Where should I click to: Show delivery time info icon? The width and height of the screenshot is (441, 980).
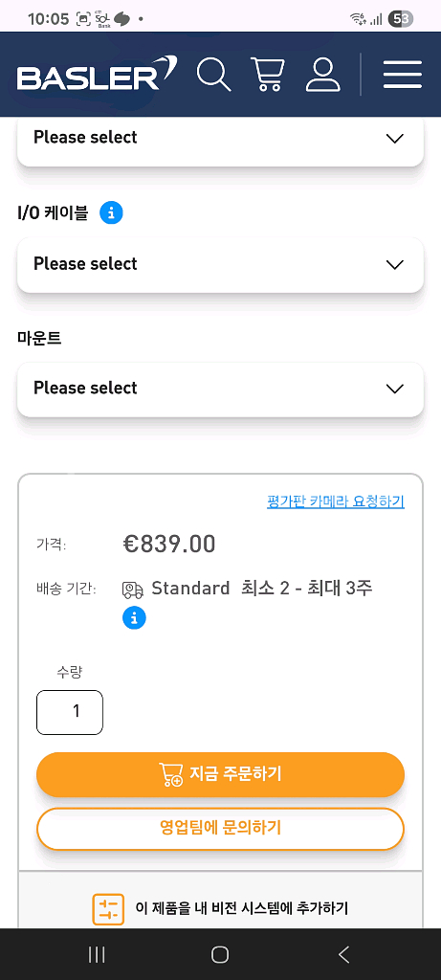pos(134,618)
